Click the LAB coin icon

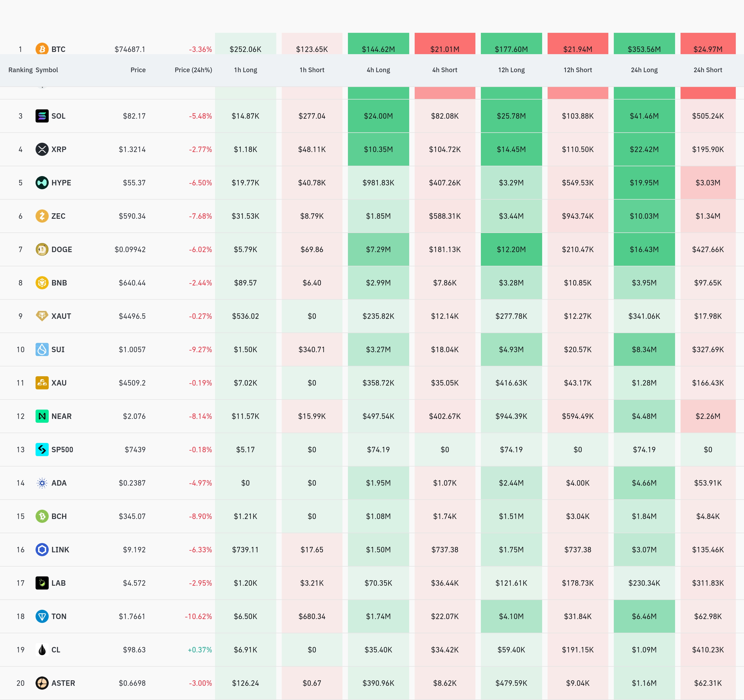(x=42, y=583)
